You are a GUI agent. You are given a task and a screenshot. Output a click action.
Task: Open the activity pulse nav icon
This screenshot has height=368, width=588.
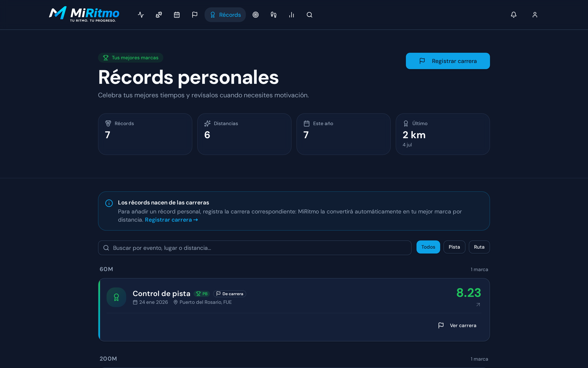pyautogui.click(x=141, y=15)
